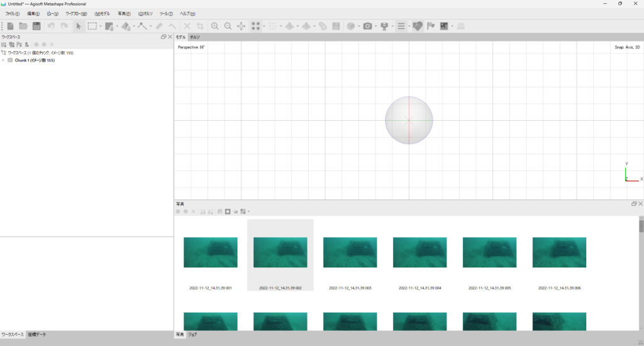Click the Redo arrow icon
Image resolution: width=644 pixels, height=346 pixels.
pyautogui.click(x=65, y=26)
